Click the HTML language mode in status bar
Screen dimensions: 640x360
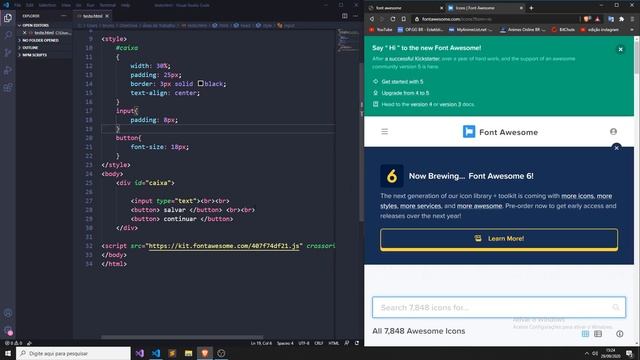click(x=333, y=343)
